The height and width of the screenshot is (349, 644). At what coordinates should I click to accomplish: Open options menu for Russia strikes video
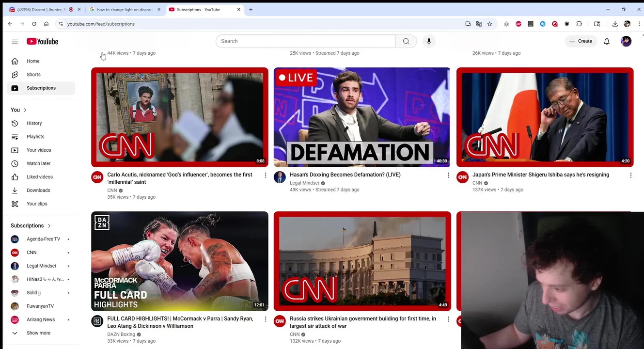448,319
